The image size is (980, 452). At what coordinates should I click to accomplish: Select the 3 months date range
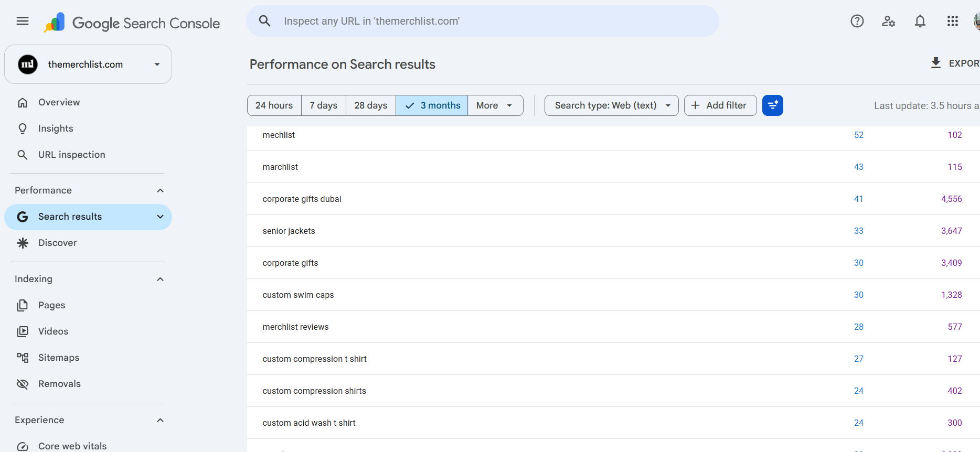tap(432, 105)
